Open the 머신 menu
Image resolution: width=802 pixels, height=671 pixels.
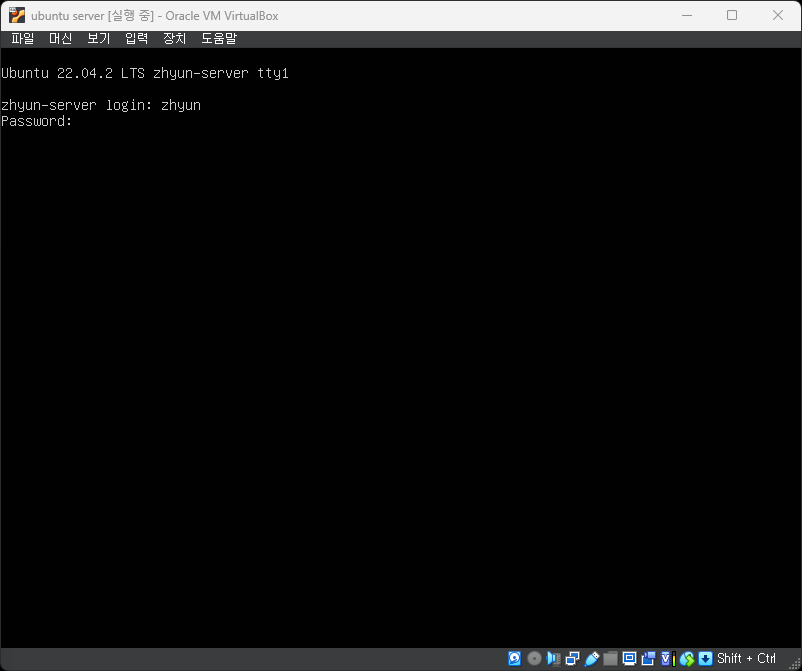(60, 39)
